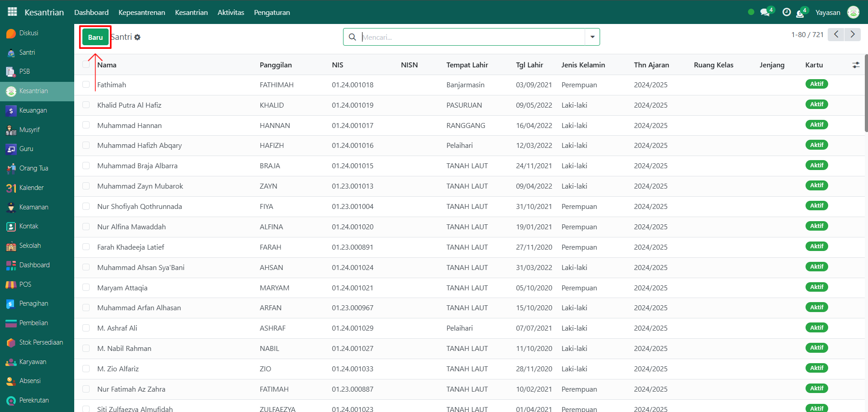The height and width of the screenshot is (412, 868).
Task: Tick the checkbox for Fathimah
Action: [86, 85]
